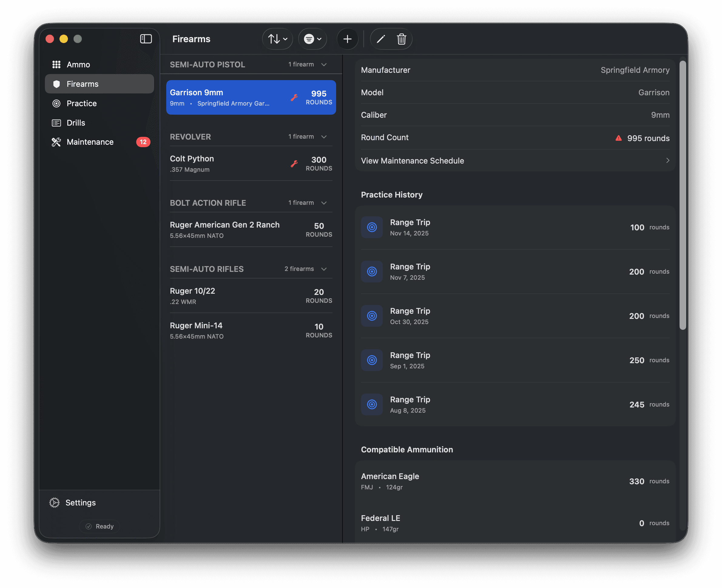Collapse the SEMI-AUTO RIFLES group
Image resolution: width=722 pixels, height=588 pixels.
point(324,269)
